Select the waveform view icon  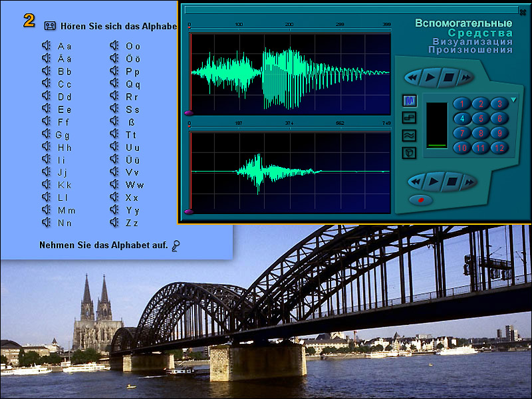[410, 101]
